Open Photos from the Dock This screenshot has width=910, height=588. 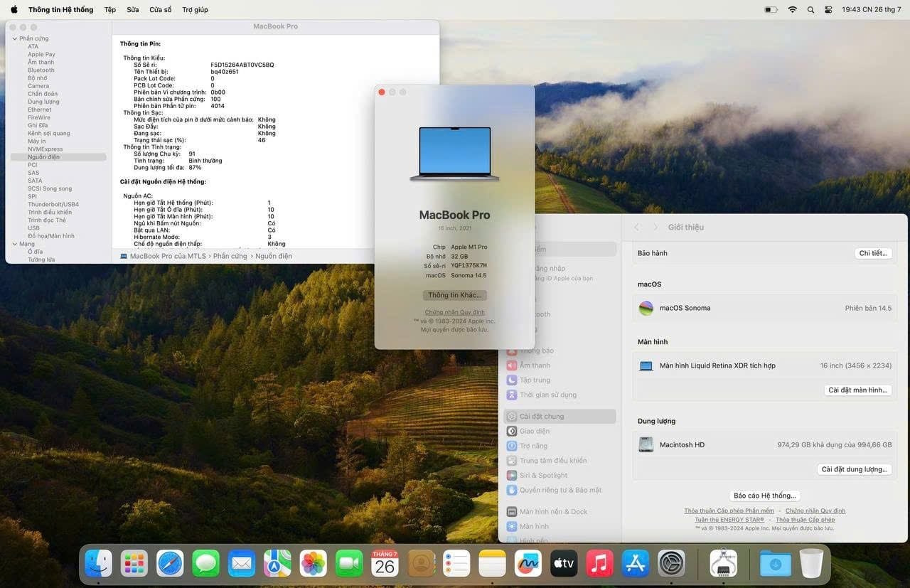coord(314,564)
